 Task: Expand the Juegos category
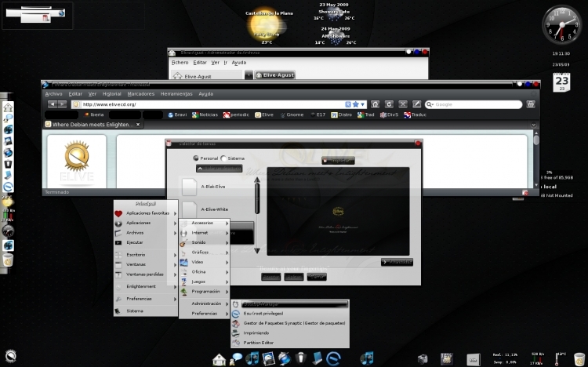tap(204, 282)
